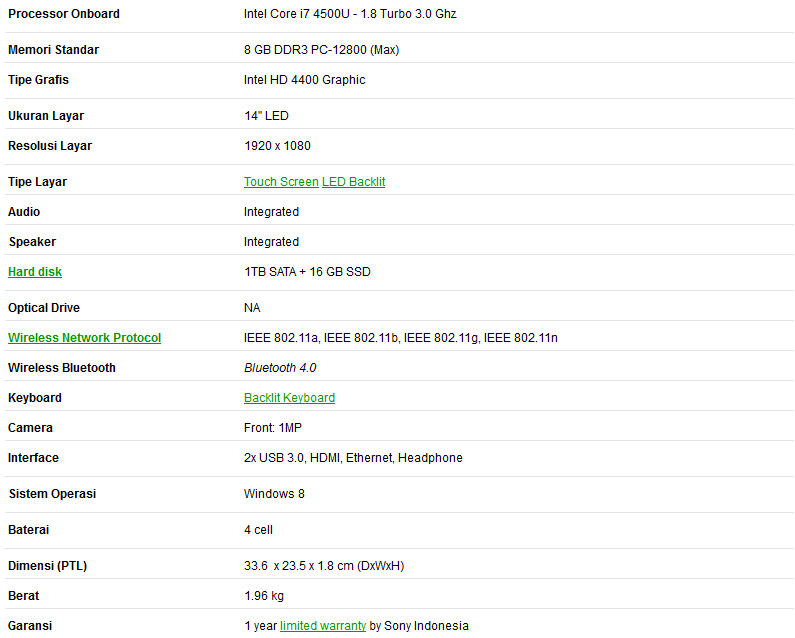795x638 pixels.
Task: Open the LED Backlit link
Action: 353,182
